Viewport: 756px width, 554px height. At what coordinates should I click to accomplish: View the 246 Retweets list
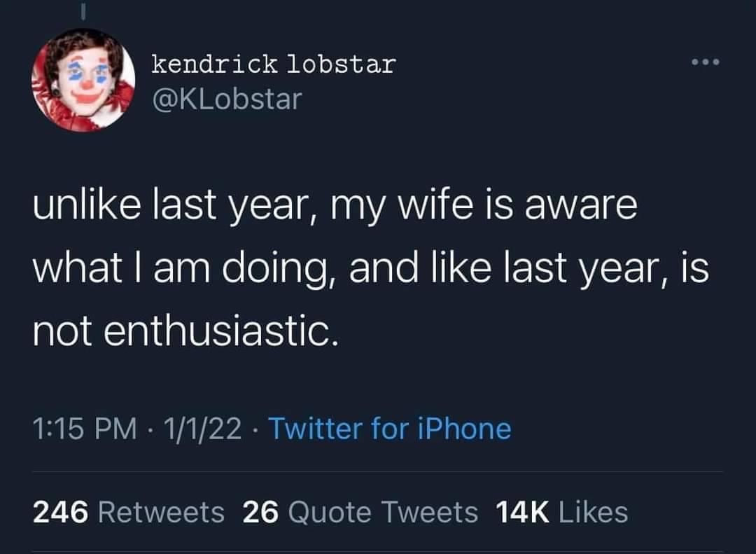[x=129, y=512]
